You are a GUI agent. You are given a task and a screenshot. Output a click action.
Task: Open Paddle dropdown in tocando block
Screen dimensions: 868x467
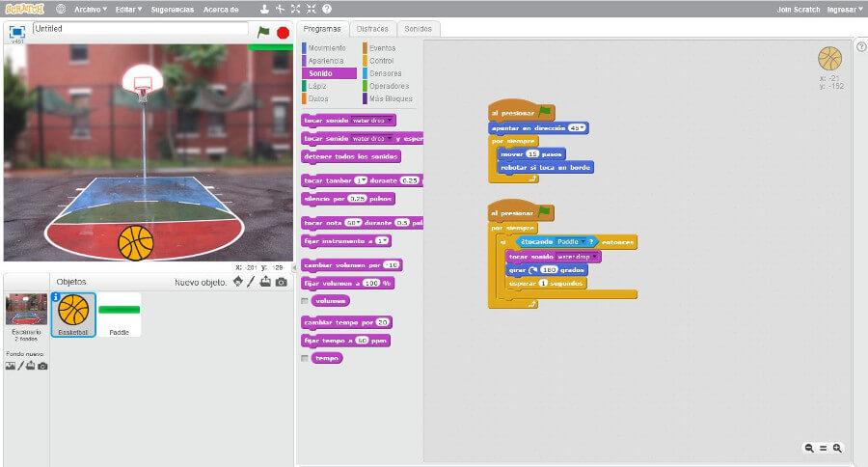point(583,242)
